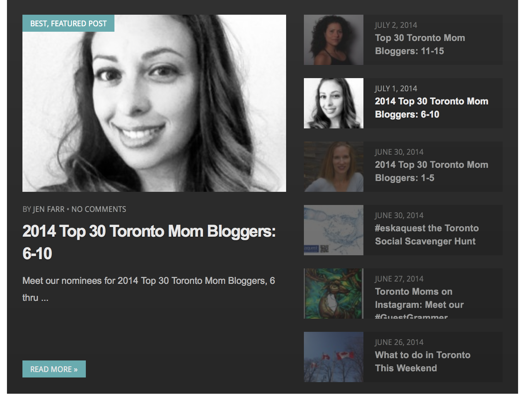
Task: Open Toronto Moms on Instagram post title
Action: click(x=419, y=302)
